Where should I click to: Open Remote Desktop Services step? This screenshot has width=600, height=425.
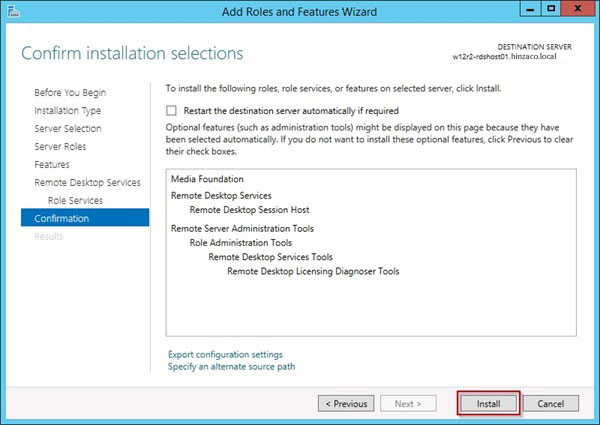click(x=87, y=183)
